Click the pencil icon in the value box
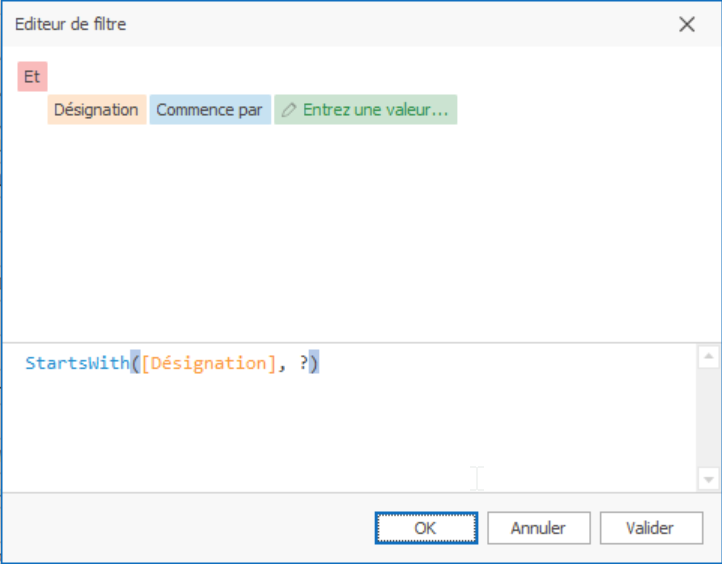Screen dimensions: 722x564 tap(289, 110)
